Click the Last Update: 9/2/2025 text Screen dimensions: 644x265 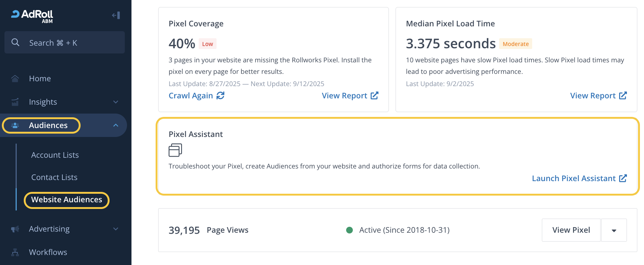pyautogui.click(x=440, y=84)
